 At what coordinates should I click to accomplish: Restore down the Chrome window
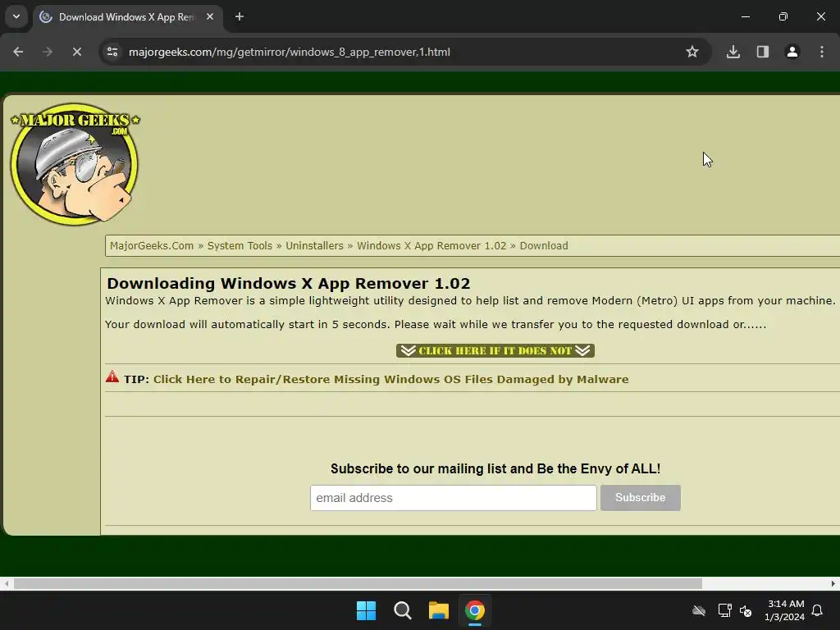(783, 16)
